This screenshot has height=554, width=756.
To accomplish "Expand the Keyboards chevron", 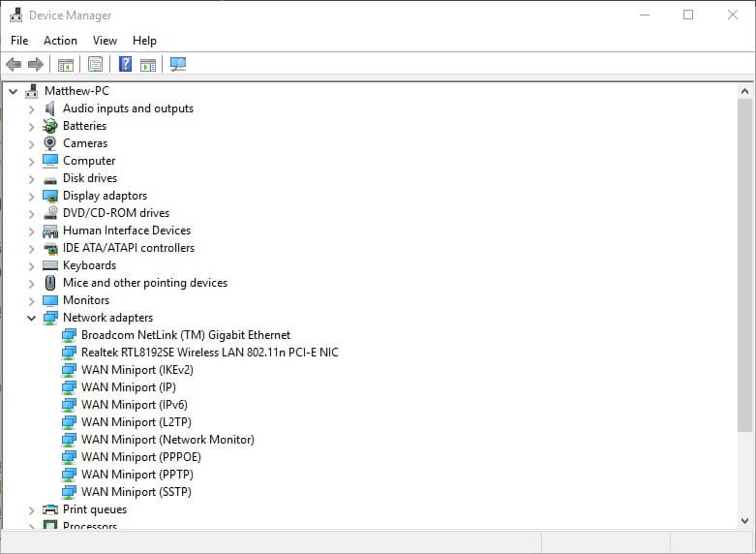I will 32,266.
